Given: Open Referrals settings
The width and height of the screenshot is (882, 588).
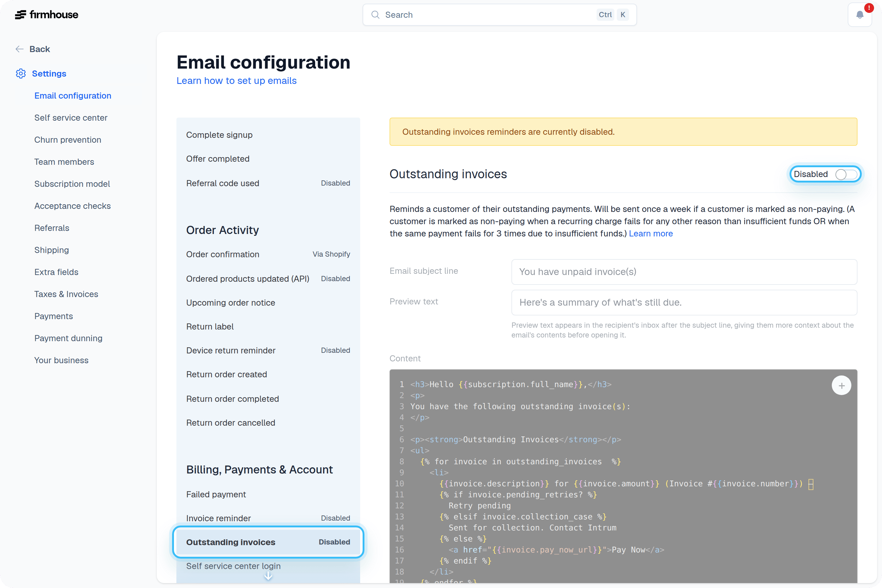Looking at the screenshot, I should [x=52, y=228].
